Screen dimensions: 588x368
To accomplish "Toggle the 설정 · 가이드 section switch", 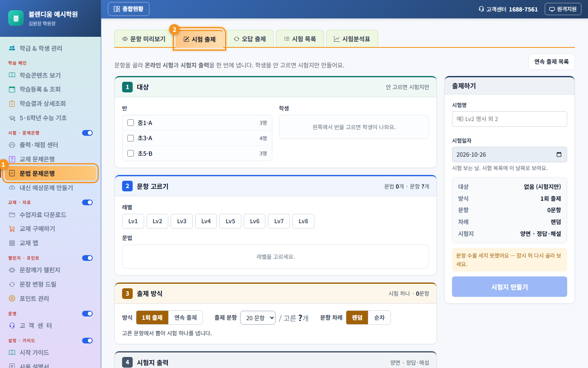I will click(87, 341).
